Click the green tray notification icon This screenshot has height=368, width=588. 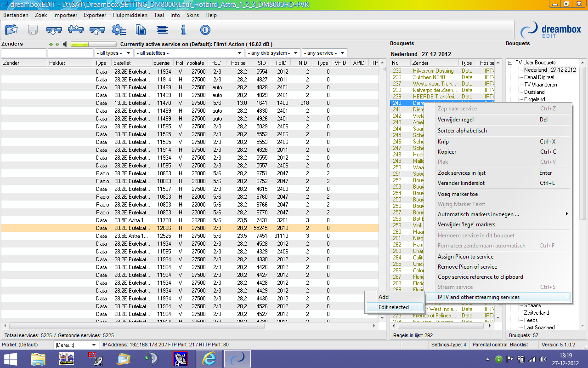(499, 359)
